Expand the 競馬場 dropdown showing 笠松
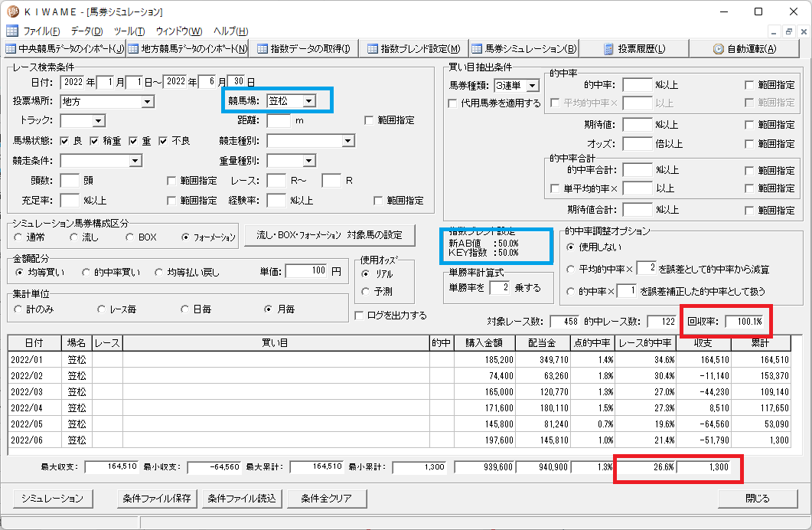The height and width of the screenshot is (530, 812). [309, 101]
